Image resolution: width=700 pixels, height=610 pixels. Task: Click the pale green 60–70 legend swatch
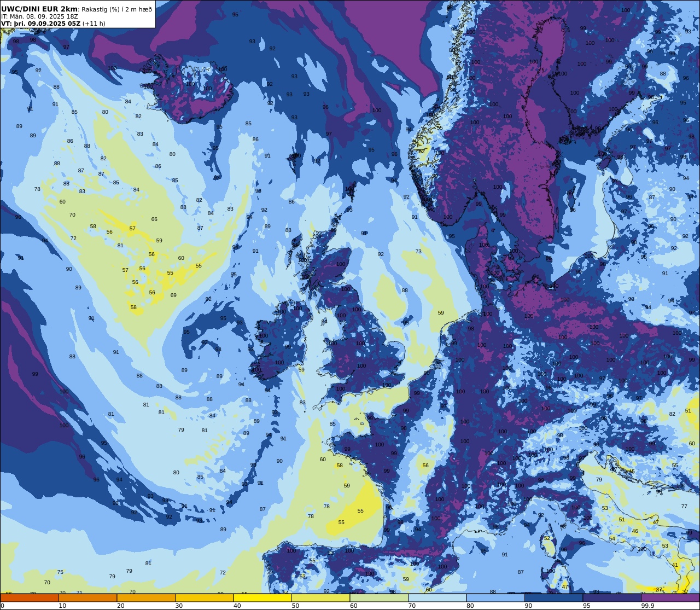coord(379,598)
